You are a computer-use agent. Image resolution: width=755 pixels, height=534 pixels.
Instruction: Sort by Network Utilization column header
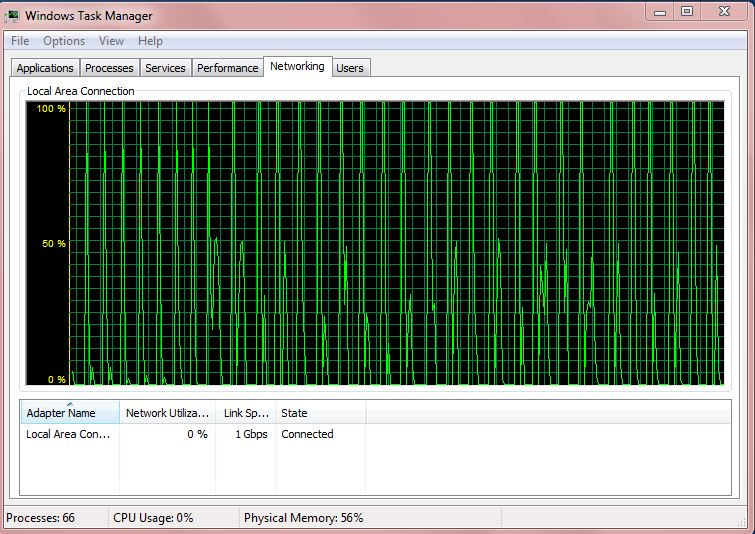168,413
